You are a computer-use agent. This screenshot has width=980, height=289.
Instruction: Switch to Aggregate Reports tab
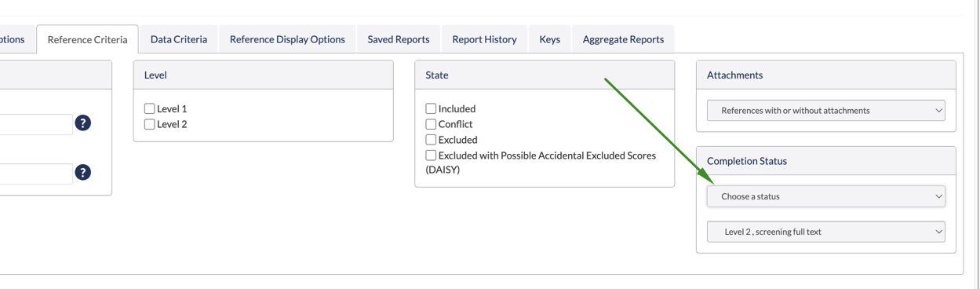pyautogui.click(x=623, y=39)
